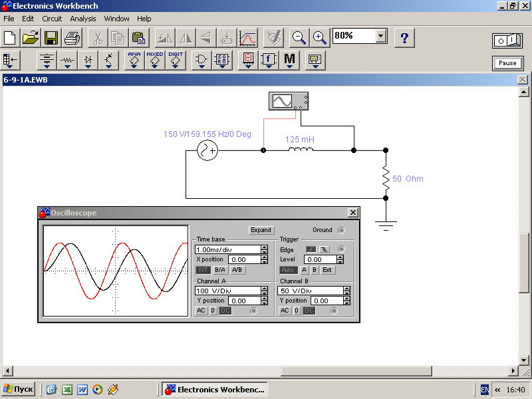Click Expand on the oscilloscope
This screenshot has height=399, width=532.
[261, 230]
